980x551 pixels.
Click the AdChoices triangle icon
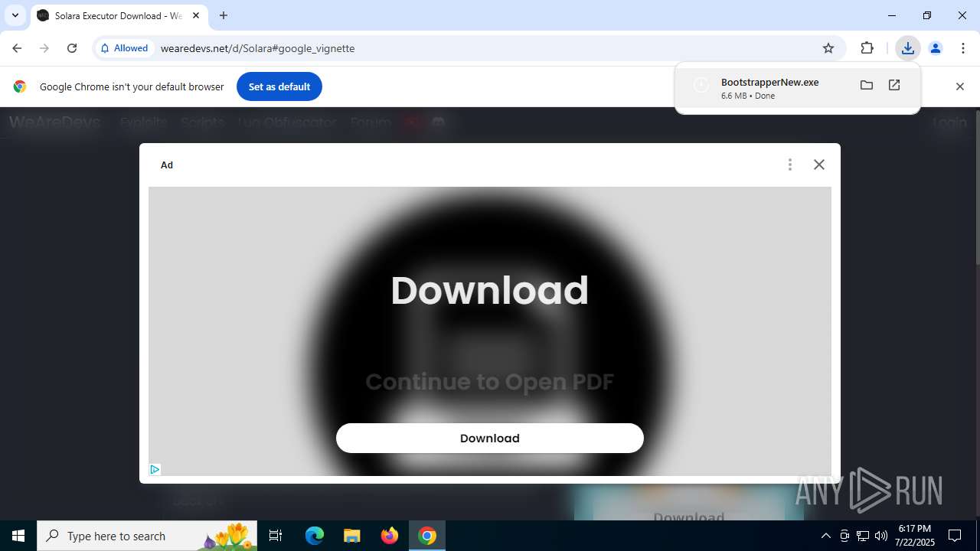pos(155,469)
